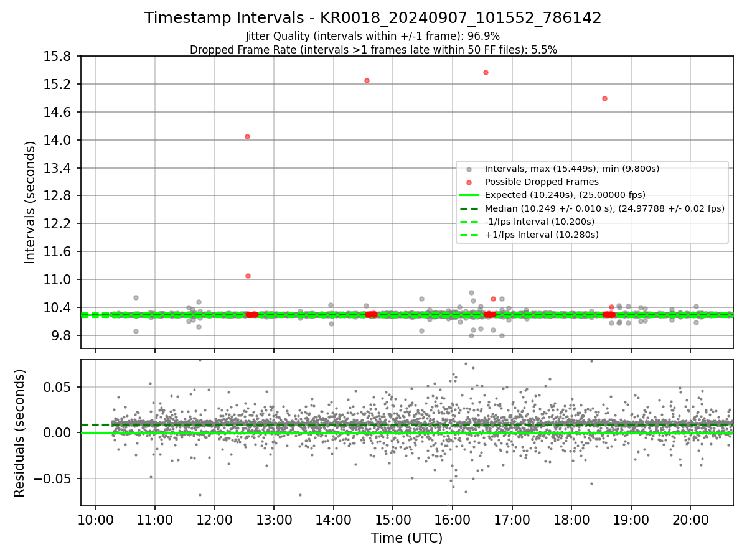Viewport: 747px width, 560px height.
Task: Click the '15:00' x-axis tick label
Action: tap(393, 520)
